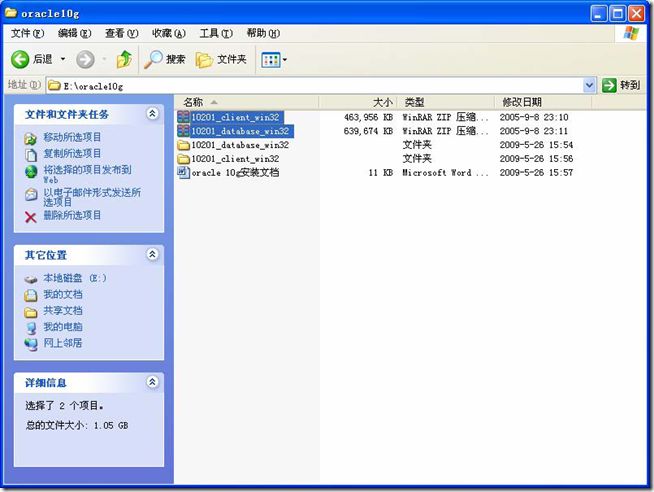Sort by 大小 column header
Screen dimensions: 654x492
357,102
